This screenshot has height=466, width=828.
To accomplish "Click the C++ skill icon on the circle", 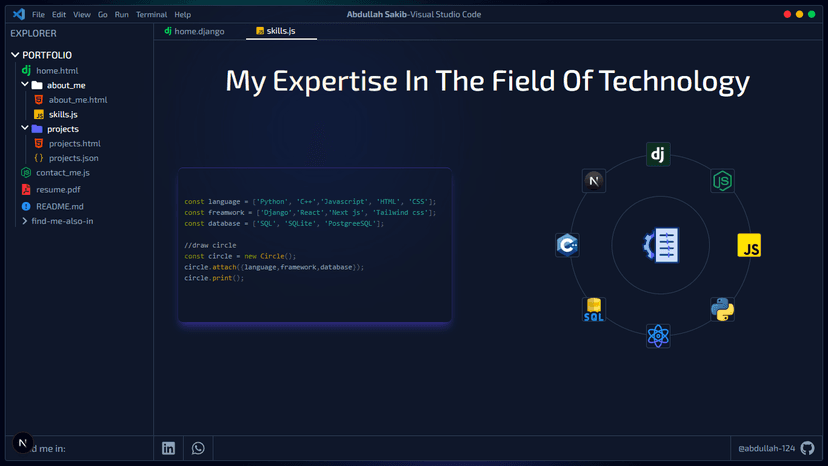I will tap(567, 245).
